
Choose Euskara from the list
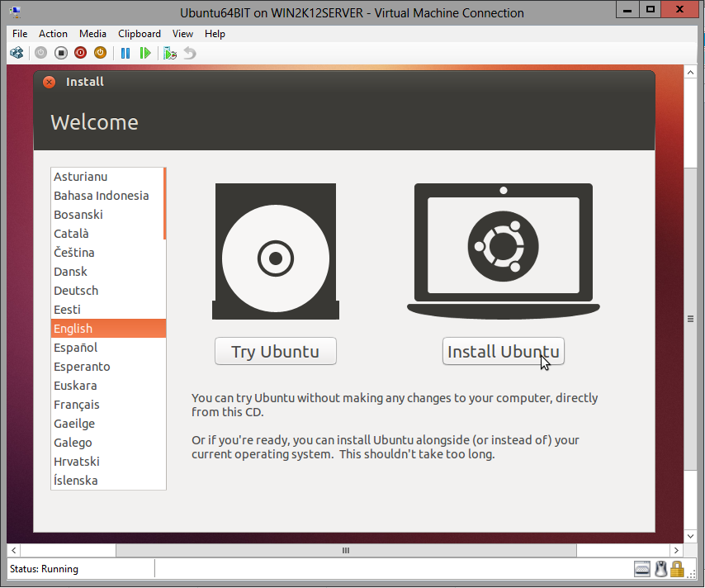(108, 386)
